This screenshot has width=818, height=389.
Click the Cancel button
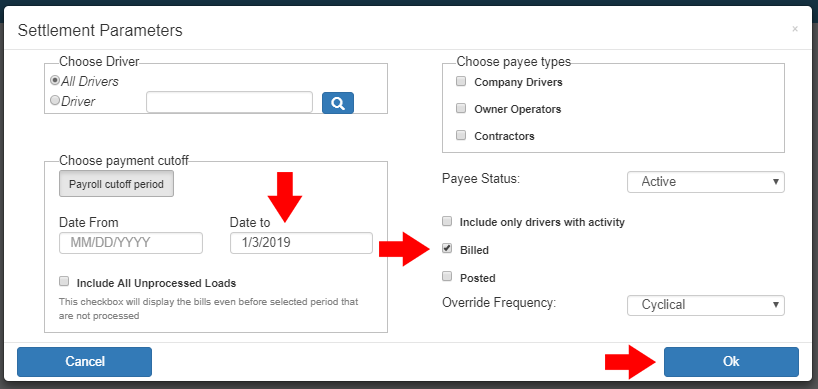coord(85,362)
